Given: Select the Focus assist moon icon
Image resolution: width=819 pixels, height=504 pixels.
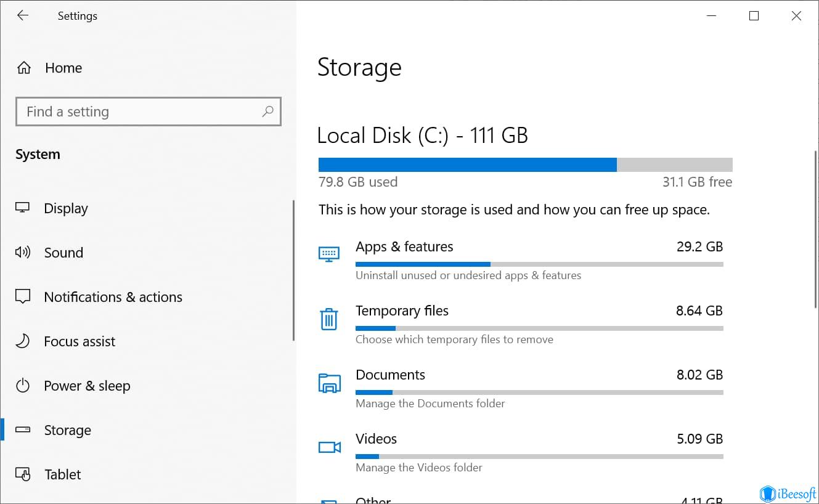Looking at the screenshot, I should (x=23, y=341).
